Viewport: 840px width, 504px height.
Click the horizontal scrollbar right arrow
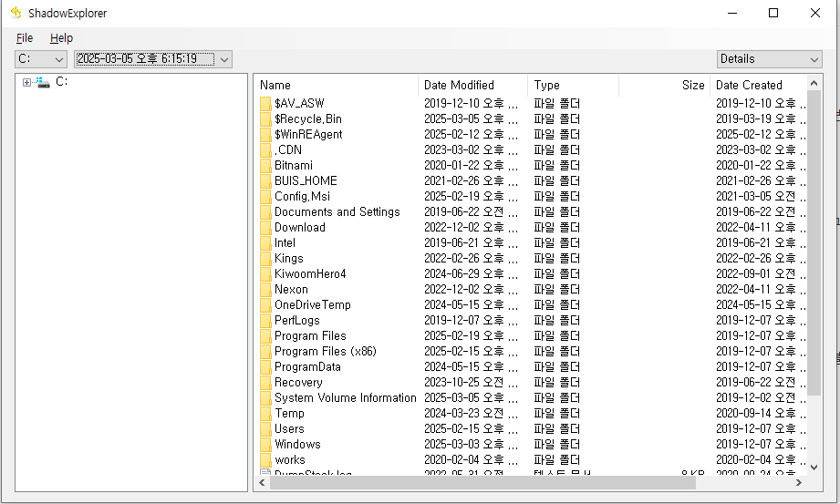799,482
